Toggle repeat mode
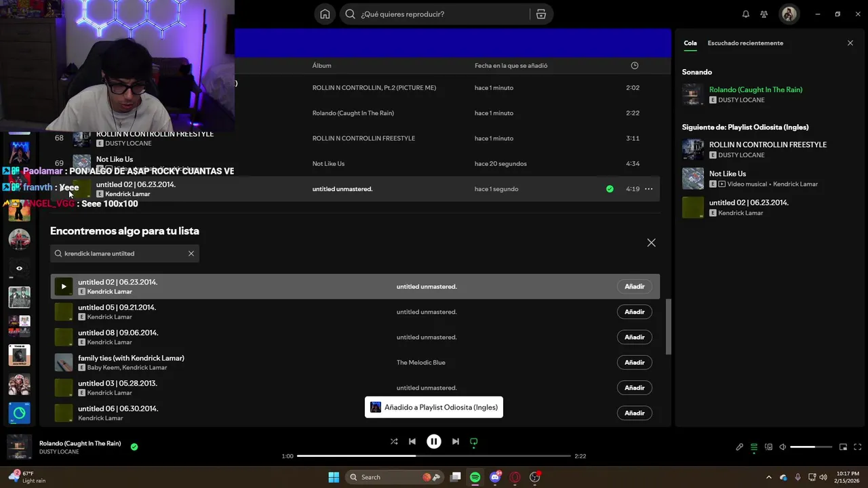Screen dimensions: 868x488 [474, 441]
